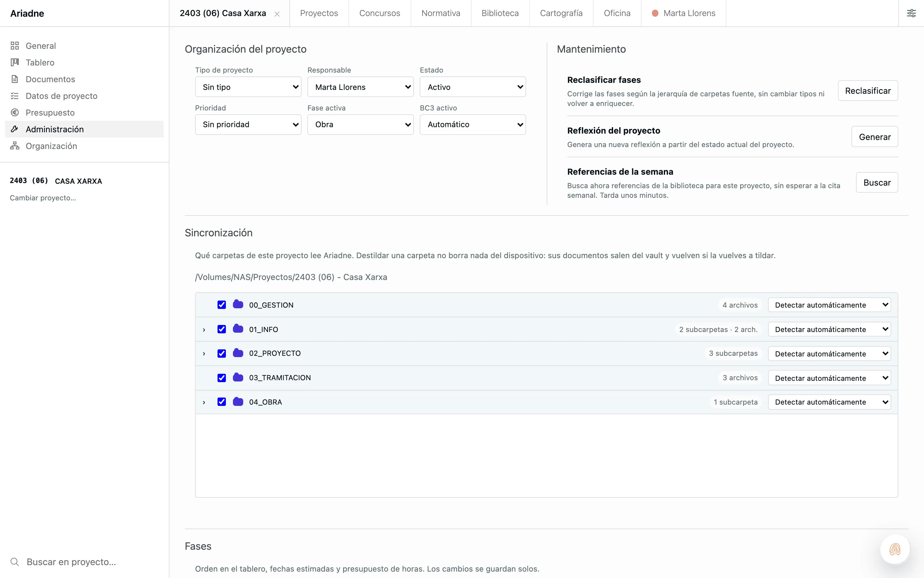Click the fingerprint assistant button
Screen dimensions: 924x578
pyautogui.click(x=894, y=549)
